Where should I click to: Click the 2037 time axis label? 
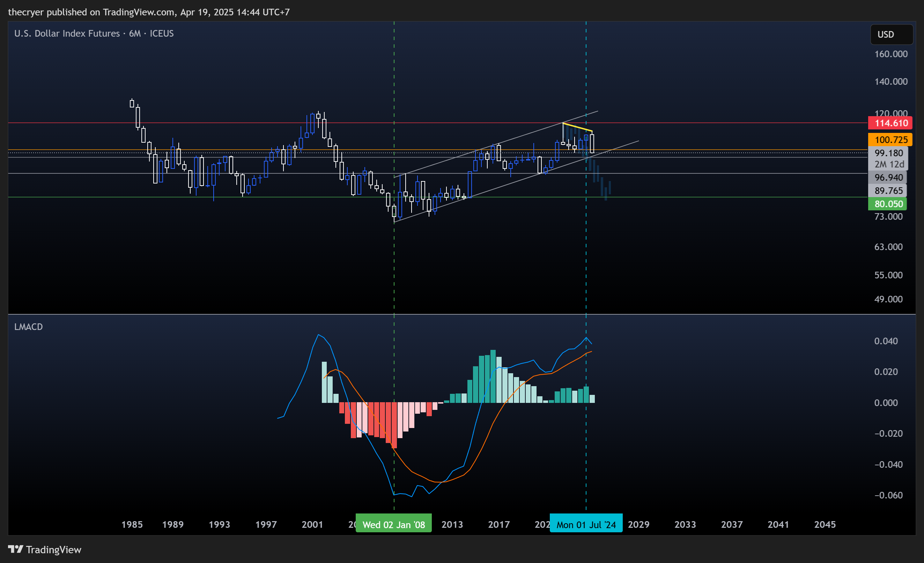(x=732, y=524)
